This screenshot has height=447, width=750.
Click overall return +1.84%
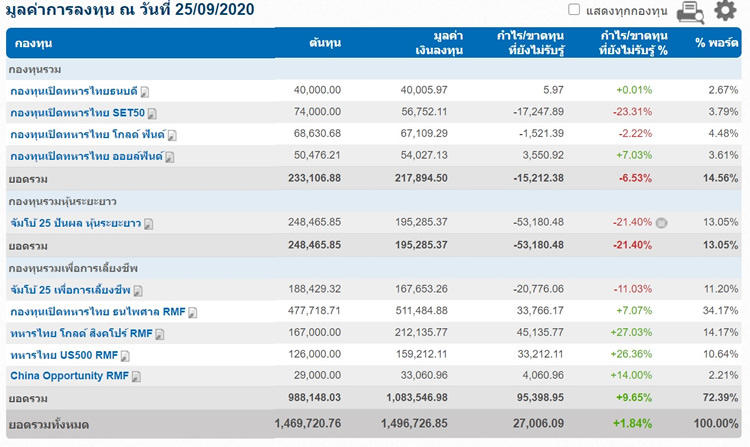pos(632,423)
